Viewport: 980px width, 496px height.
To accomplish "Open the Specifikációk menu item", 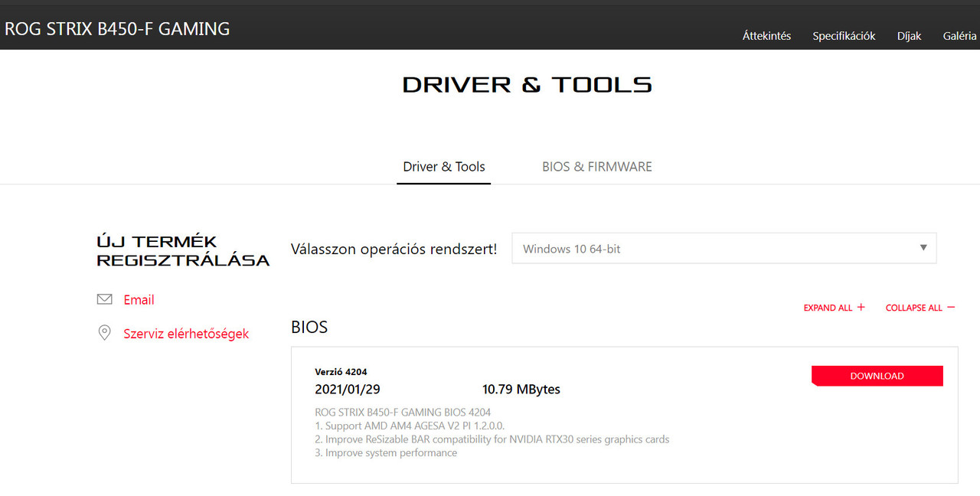I will pyautogui.click(x=844, y=36).
